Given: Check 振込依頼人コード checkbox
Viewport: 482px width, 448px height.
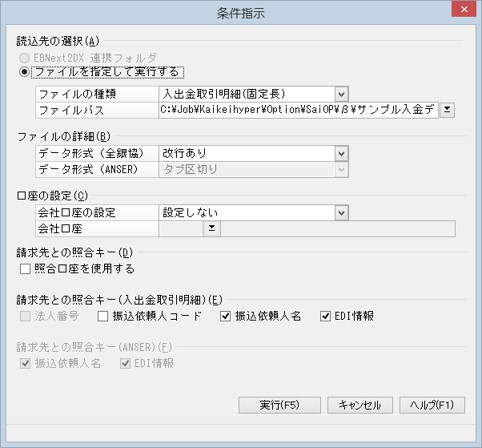Looking at the screenshot, I should pyautogui.click(x=103, y=316).
